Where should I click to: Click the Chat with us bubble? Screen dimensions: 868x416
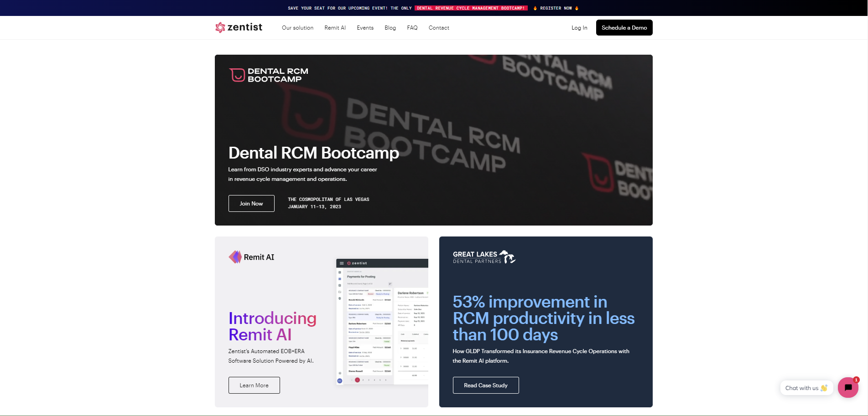click(x=806, y=388)
